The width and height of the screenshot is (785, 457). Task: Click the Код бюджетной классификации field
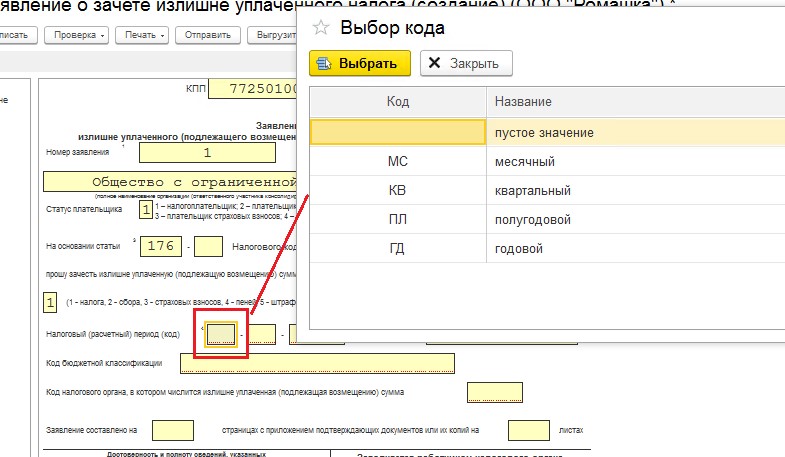point(316,362)
